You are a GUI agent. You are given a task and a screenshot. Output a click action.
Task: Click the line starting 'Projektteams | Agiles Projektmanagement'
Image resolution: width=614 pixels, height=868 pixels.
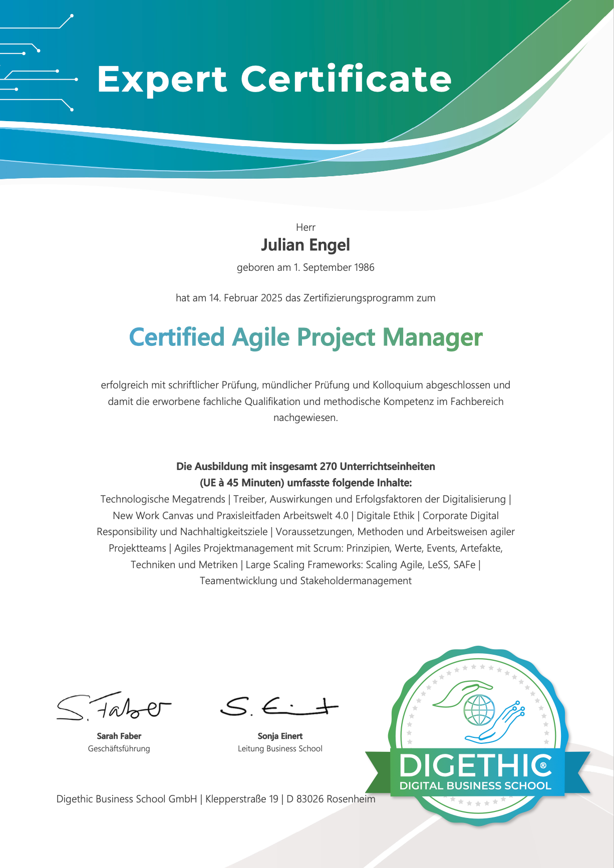[305, 548]
